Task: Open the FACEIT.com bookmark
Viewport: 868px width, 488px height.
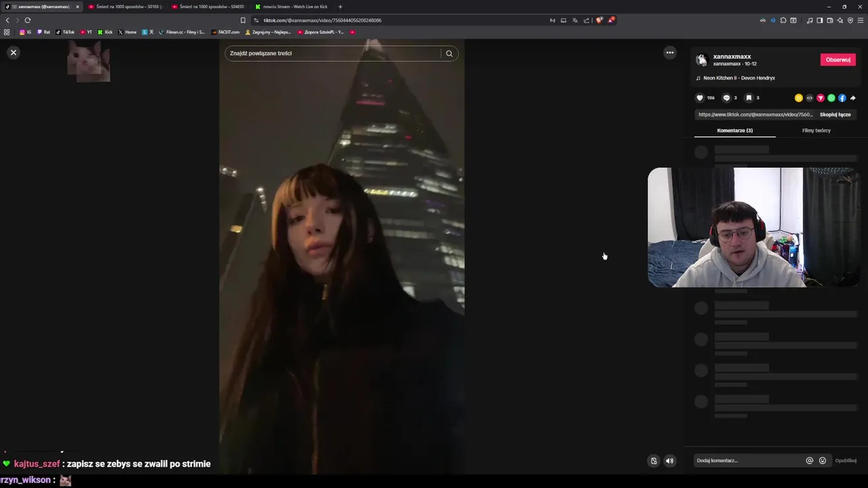Action: 226,32
